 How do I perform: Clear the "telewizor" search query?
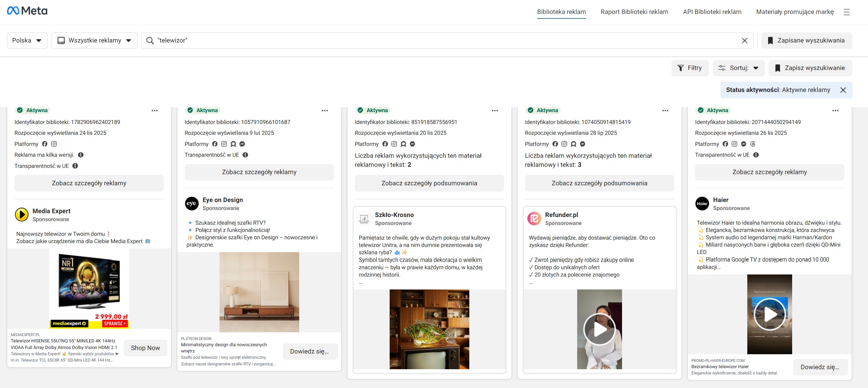[744, 41]
